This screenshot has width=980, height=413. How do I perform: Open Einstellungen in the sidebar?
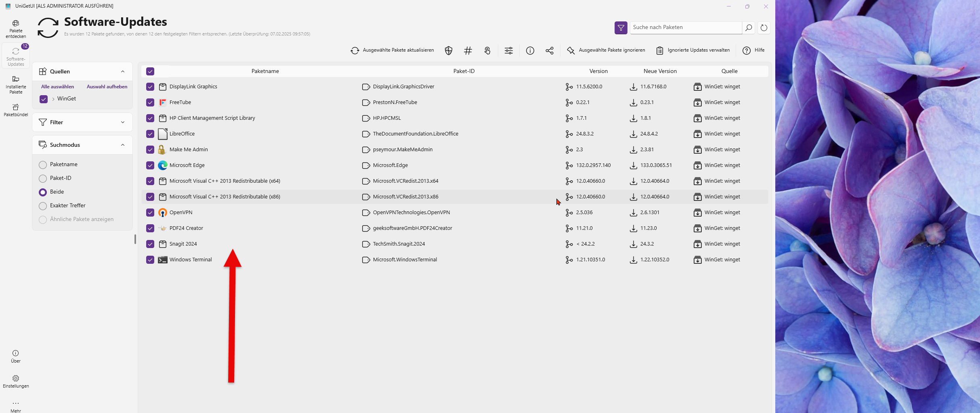tap(16, 382)
